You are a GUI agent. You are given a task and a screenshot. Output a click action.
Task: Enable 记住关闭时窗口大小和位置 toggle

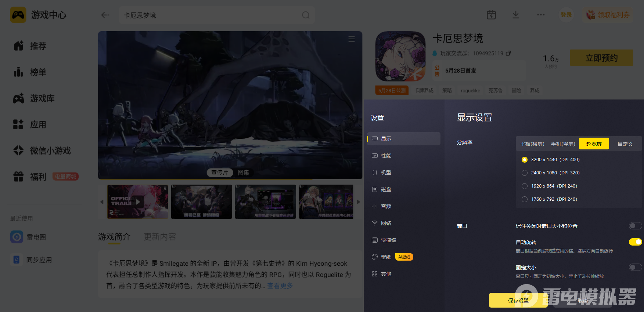point(635,226)
